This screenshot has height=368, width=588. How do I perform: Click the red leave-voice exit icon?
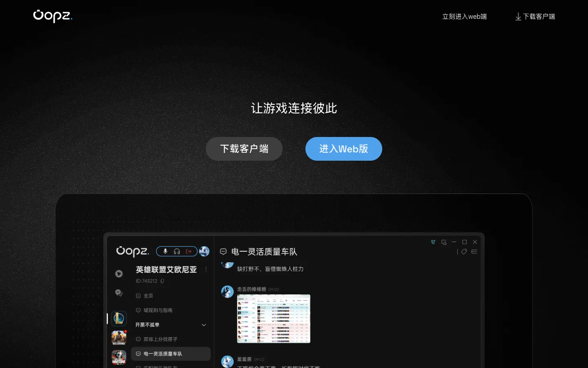click(x=189, y=251)
